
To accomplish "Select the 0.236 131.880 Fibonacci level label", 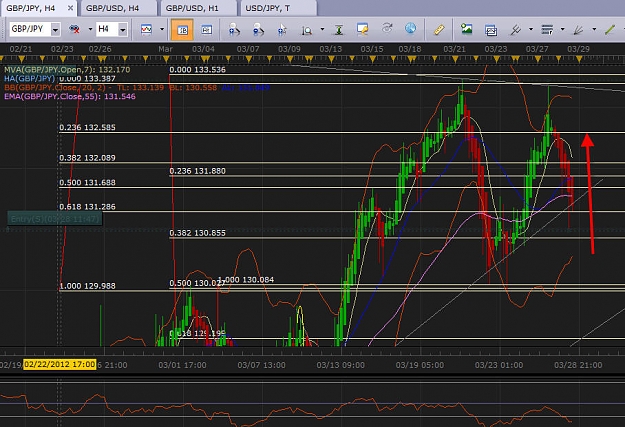I will (x=197, y=171).
